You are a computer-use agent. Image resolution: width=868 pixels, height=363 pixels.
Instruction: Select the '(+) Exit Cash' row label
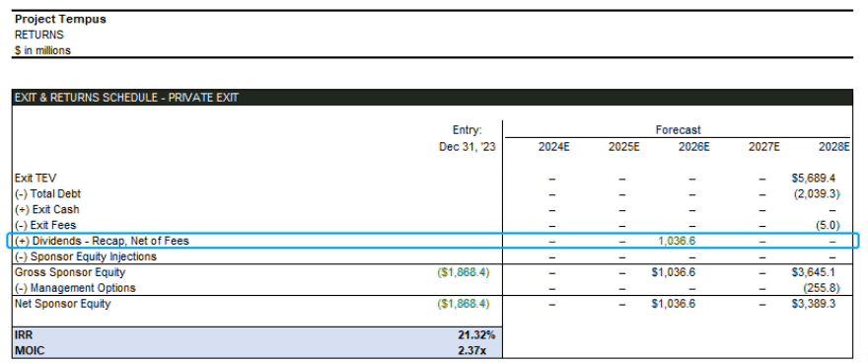coord(47,210)
